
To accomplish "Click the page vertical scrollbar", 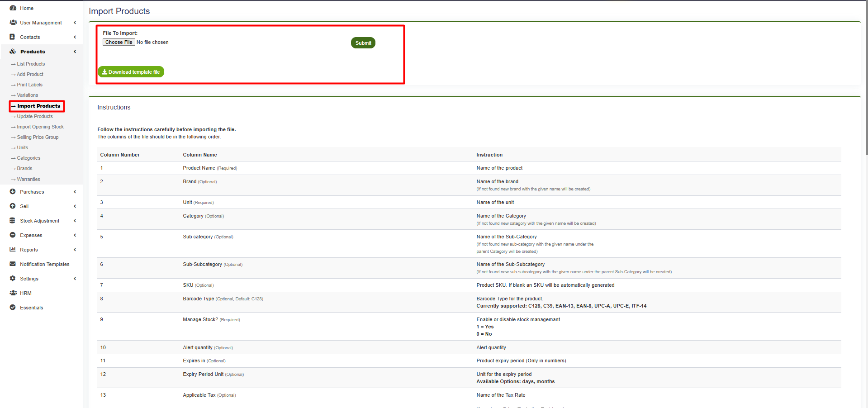I will pyautogui.click(x=866, y=78).
